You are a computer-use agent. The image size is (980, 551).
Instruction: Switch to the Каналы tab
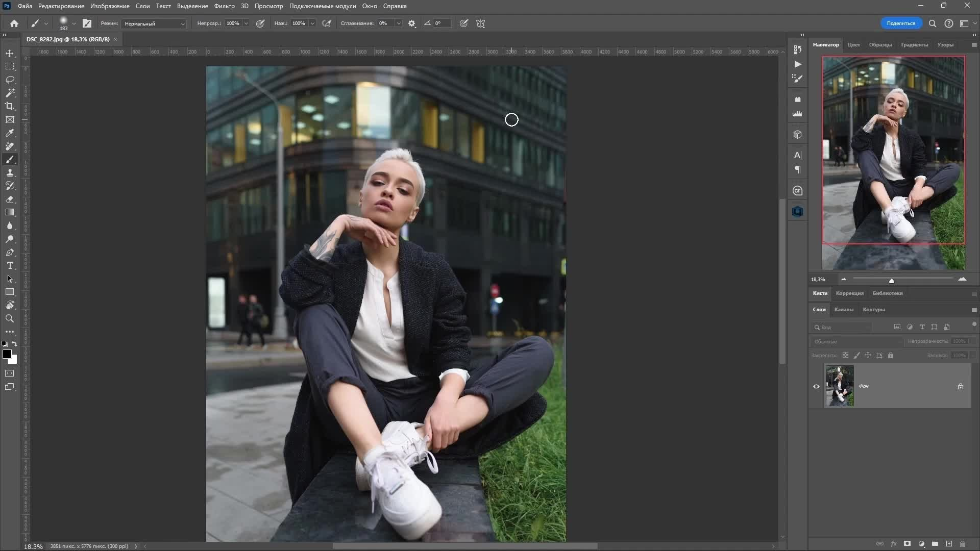pyautogui.click(x=844, y=310)
